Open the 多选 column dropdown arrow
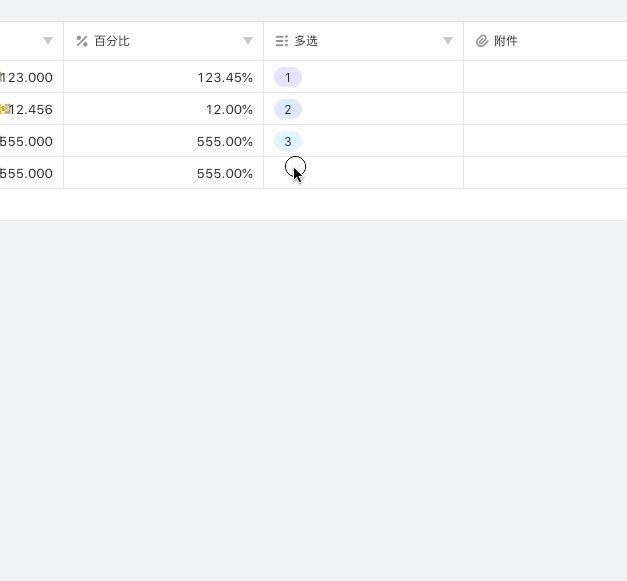 coord(448,41)
